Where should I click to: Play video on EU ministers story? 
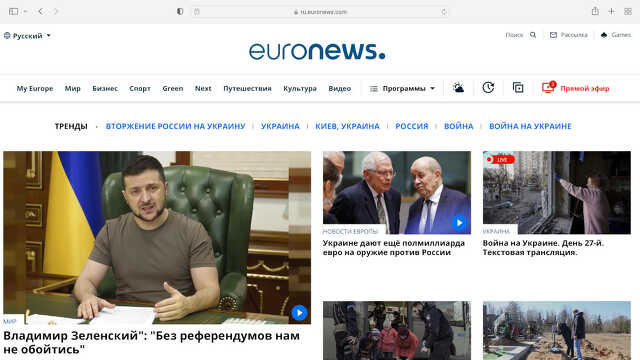tap(459, 223)
